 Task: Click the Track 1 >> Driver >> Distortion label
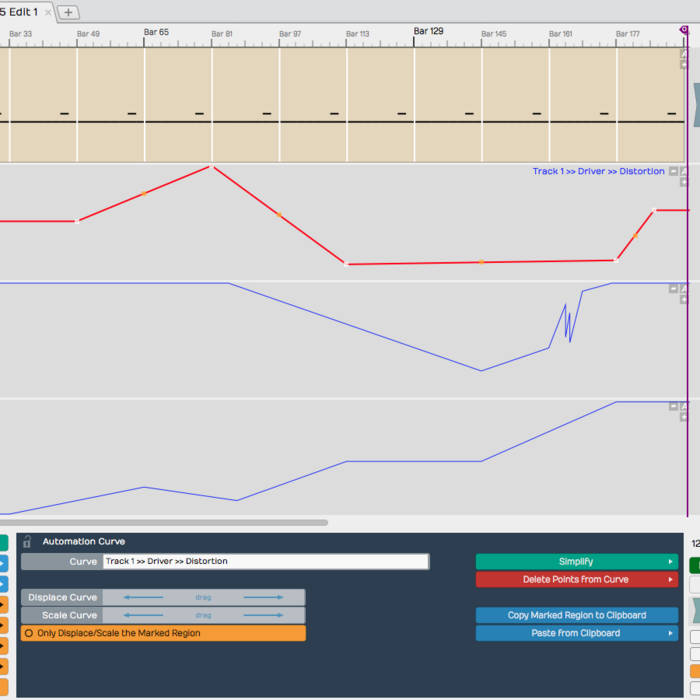[598, 171]
